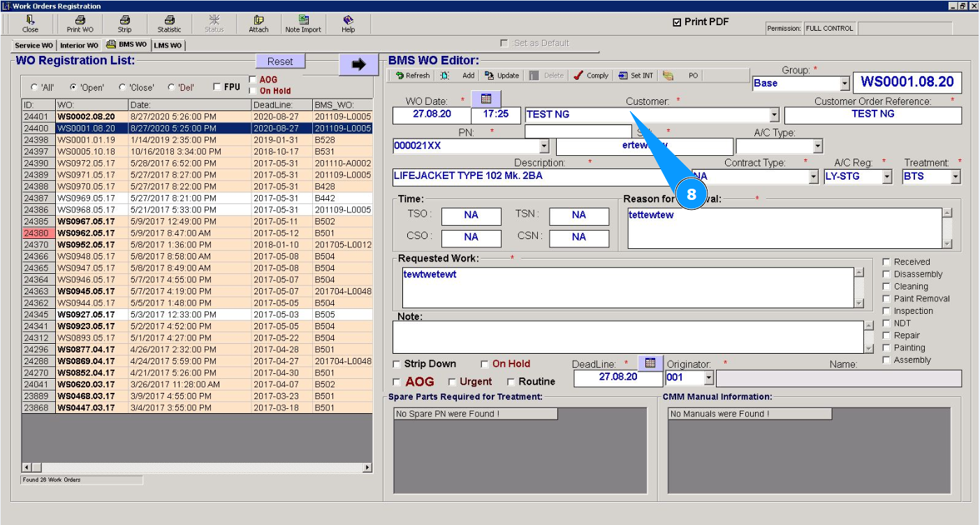
Task: Expand the Group dropdown showing Base
Action: point(844,83)
